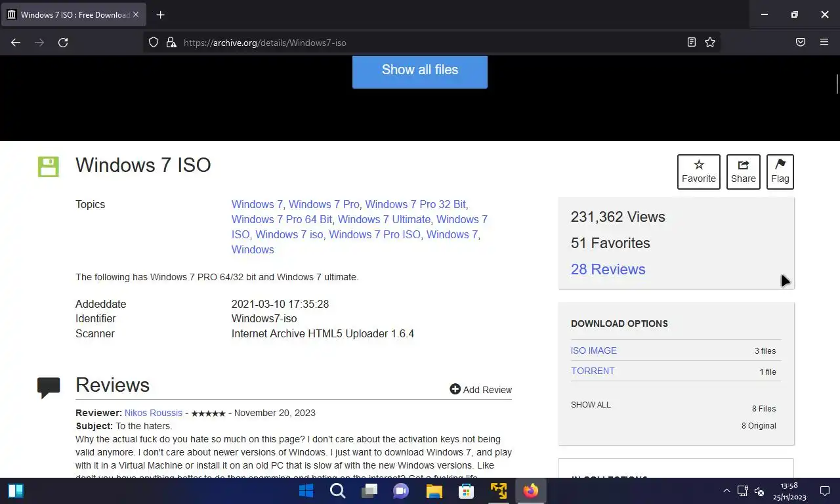Open reviewer Nikos Roussis profile
Screen dimensions: 840x504
[154, 413]
